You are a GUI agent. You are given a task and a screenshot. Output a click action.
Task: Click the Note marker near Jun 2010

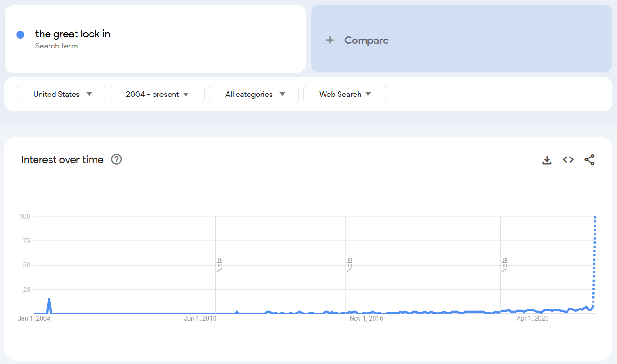point(220,264)
